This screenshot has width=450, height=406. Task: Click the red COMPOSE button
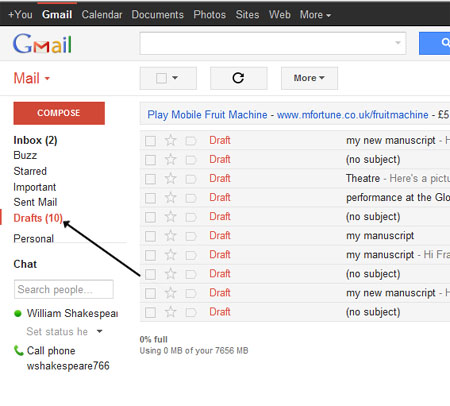(x=59, y=113)
